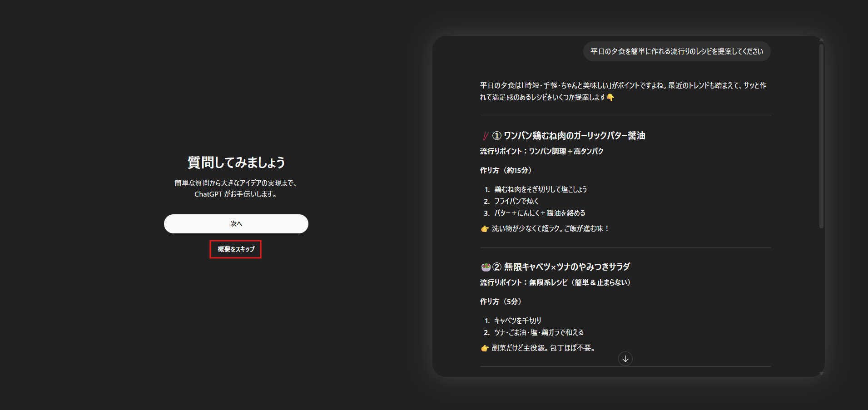868x410 pixels.
Task: Click the ChatGPT がお手伝いします subtitle text
Action: [x=236, y=194]
